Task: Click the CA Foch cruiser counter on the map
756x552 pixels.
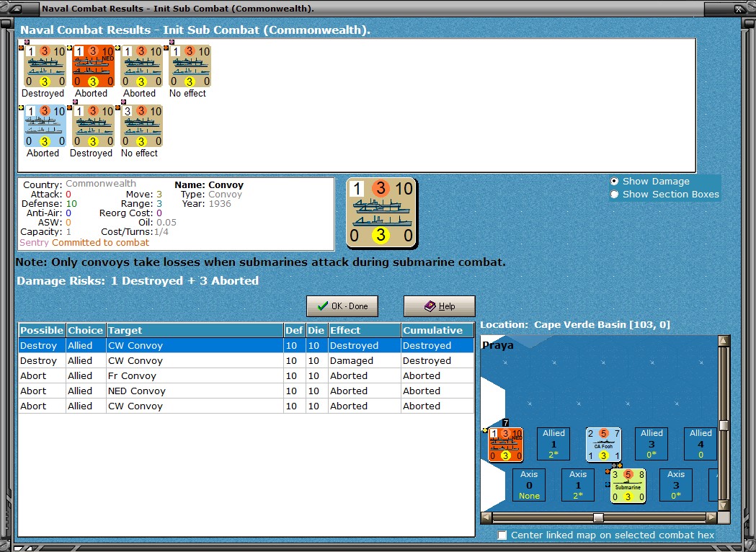Action: [x=603, y=445]
